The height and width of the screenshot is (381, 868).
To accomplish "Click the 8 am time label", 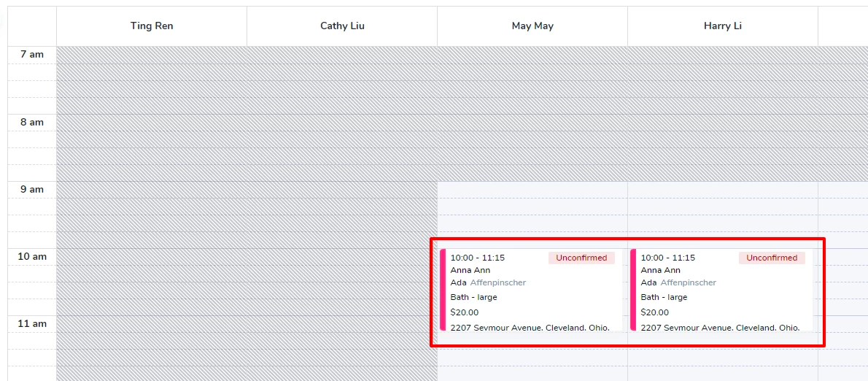I will click(31, 123).
